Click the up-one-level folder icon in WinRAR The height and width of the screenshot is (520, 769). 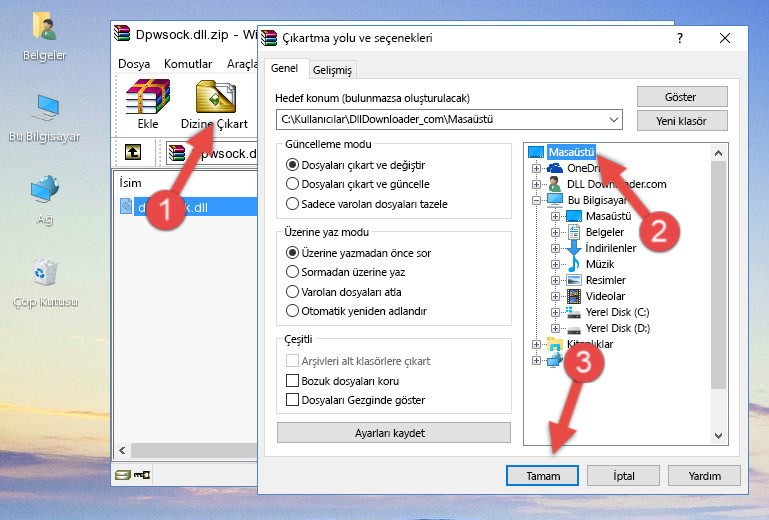[x=133, y=152]
